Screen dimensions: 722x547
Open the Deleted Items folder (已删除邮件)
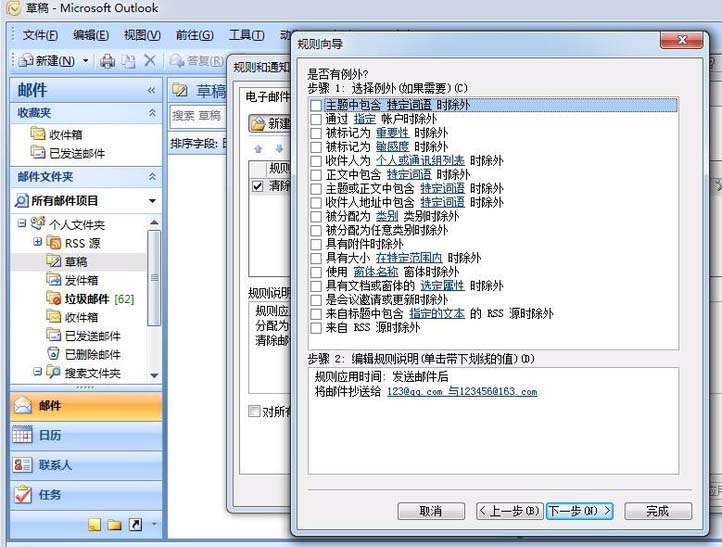tap(92, 354)
